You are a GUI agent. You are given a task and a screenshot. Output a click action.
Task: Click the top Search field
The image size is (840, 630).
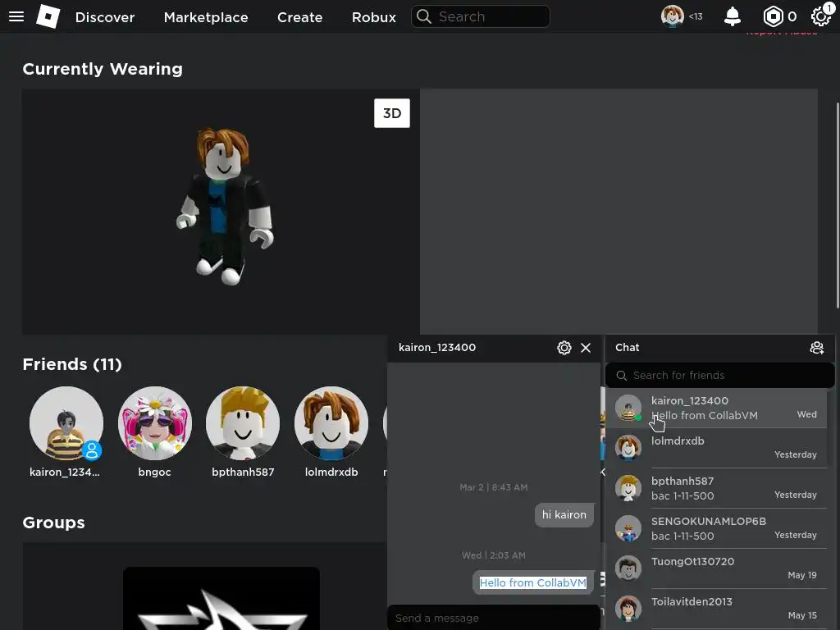(481, 16)
